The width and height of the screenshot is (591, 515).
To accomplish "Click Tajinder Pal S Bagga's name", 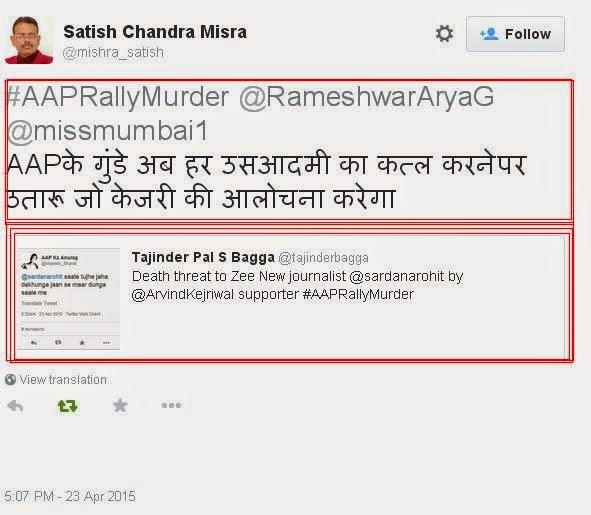I will (203, 258).
